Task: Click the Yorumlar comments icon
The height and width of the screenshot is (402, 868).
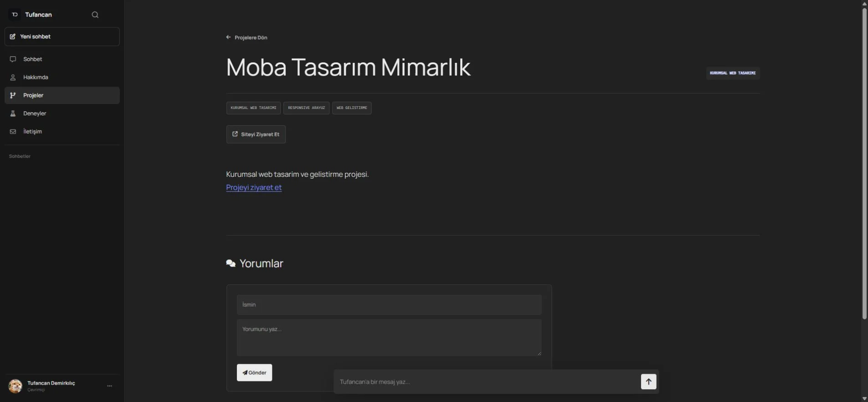Action: tap(231, 263)
